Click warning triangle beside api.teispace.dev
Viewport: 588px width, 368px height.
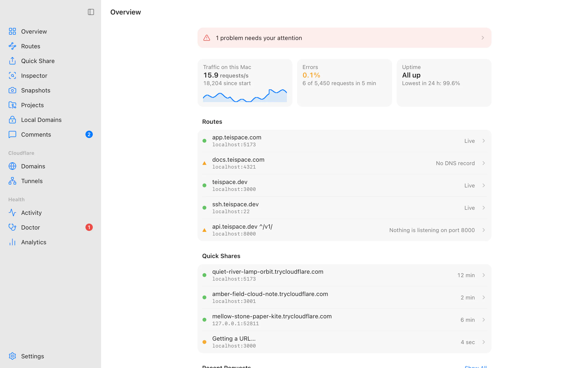(204, 230)
